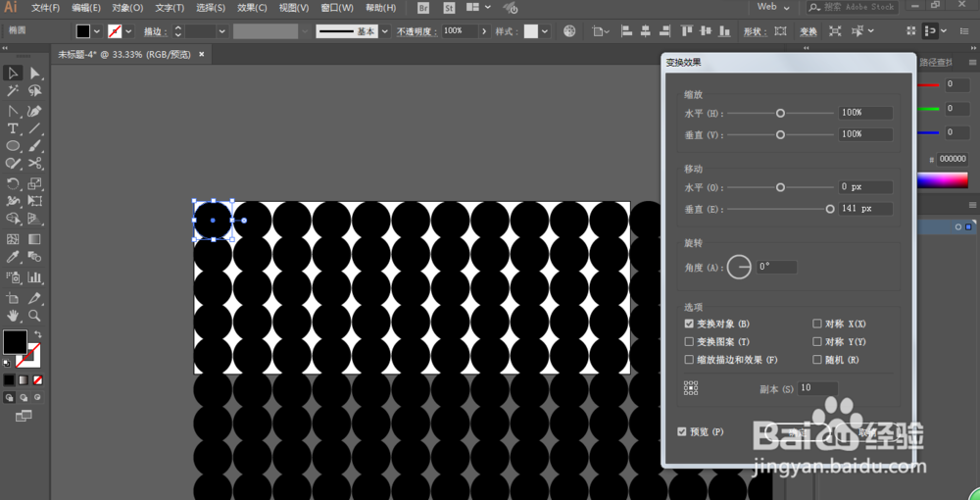Select the Column Graph tool
Viewport: 980px width, 500px height.
point(35,277)
